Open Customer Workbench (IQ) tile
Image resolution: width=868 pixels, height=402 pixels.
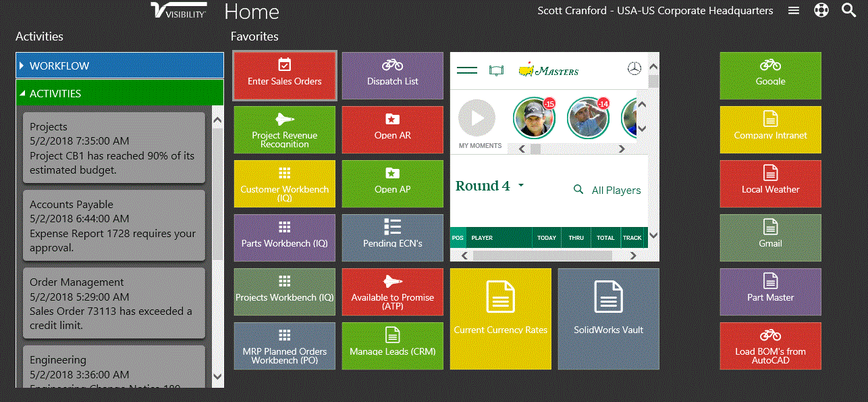tap(285, 184)
